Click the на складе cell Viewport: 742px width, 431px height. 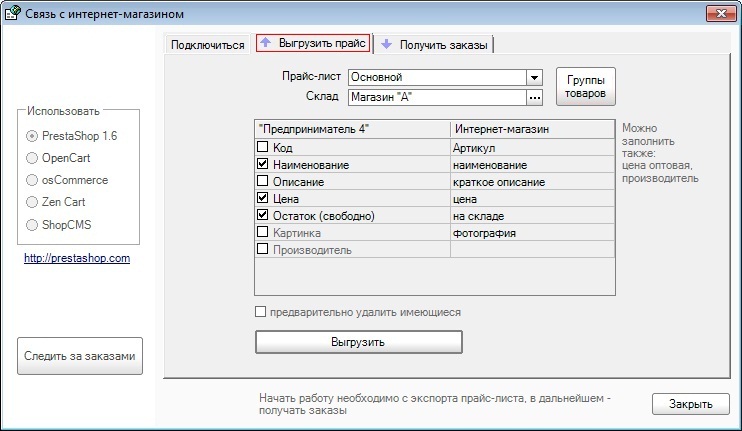(x=532, y=216)
